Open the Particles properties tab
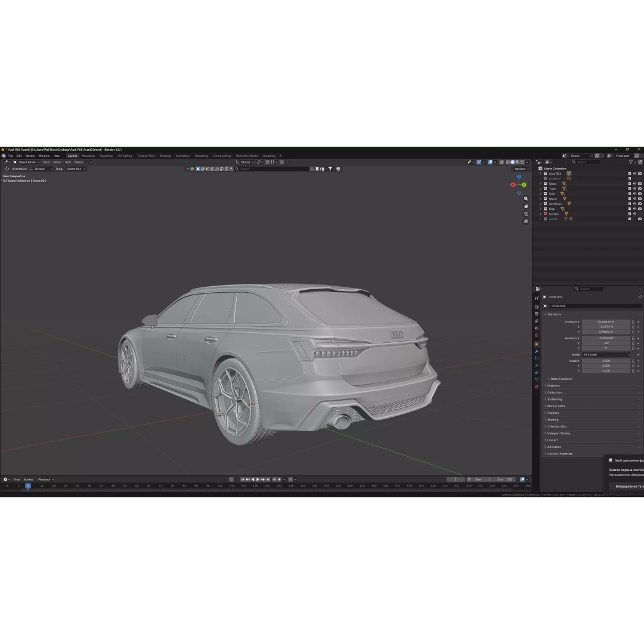Screen dimensions: 644x644 [537, 358]
